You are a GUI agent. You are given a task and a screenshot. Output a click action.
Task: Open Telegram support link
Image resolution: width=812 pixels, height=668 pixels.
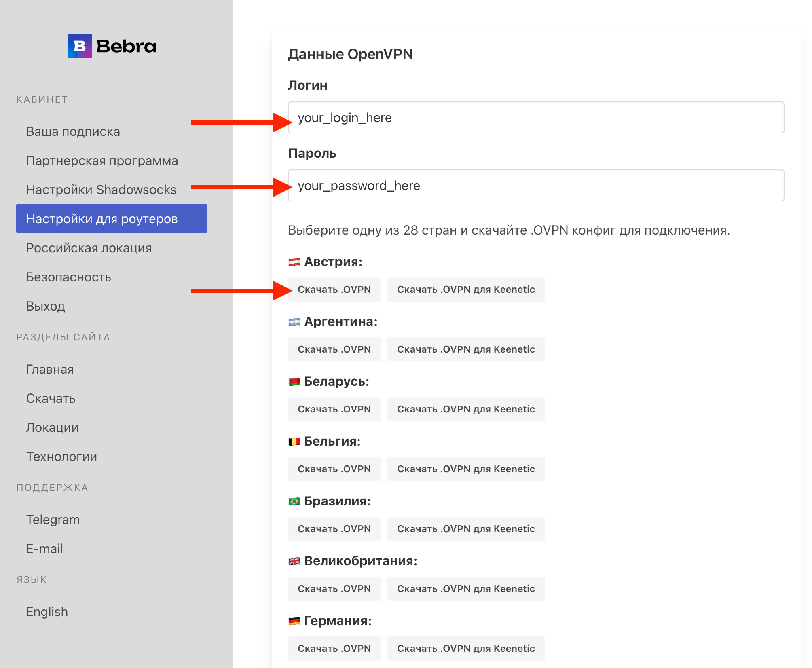coord(53,520)
